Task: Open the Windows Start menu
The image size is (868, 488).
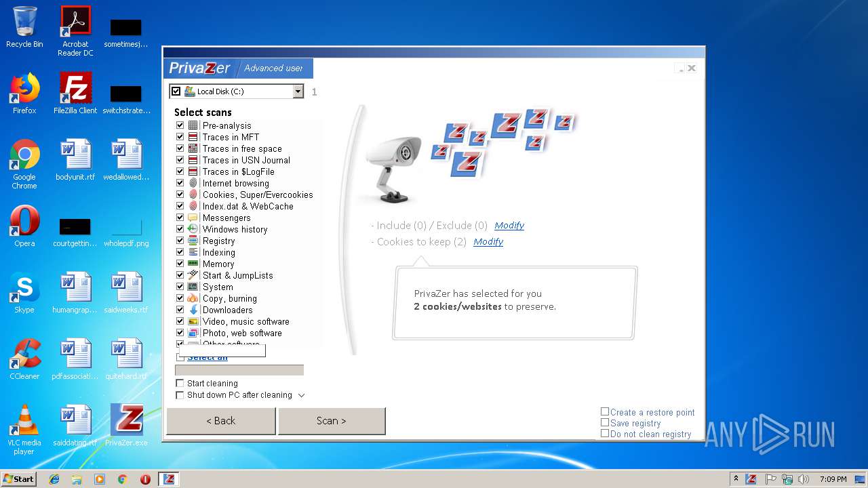Action: pyautogui.click(x=19, y=479)
